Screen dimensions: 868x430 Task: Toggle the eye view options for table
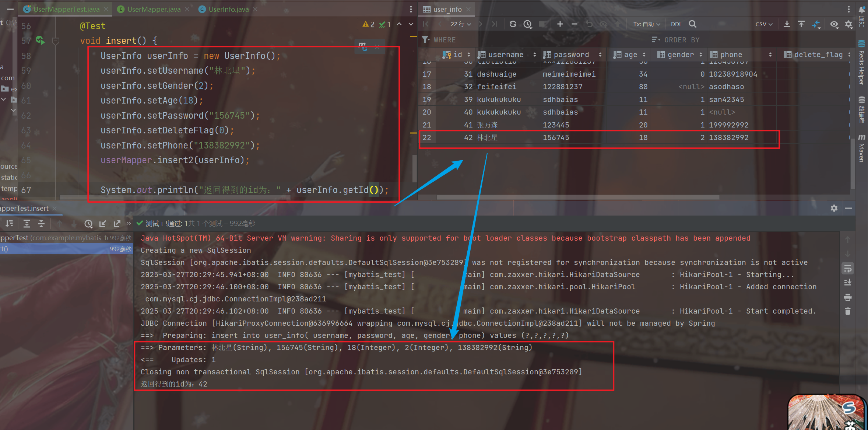(834, 24)
